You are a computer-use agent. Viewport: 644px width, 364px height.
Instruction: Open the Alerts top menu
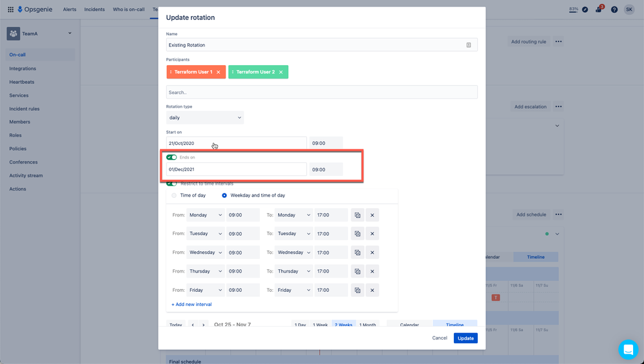click(70, 10)
